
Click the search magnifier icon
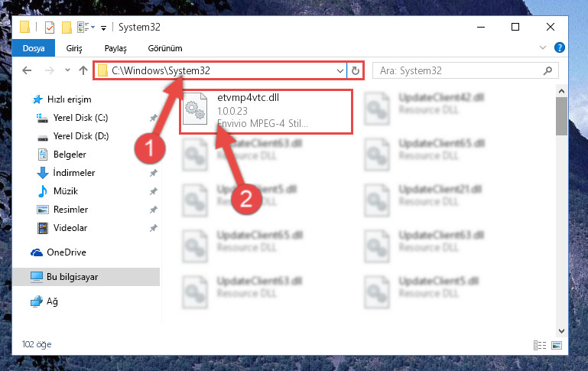[x=547, y=70]
